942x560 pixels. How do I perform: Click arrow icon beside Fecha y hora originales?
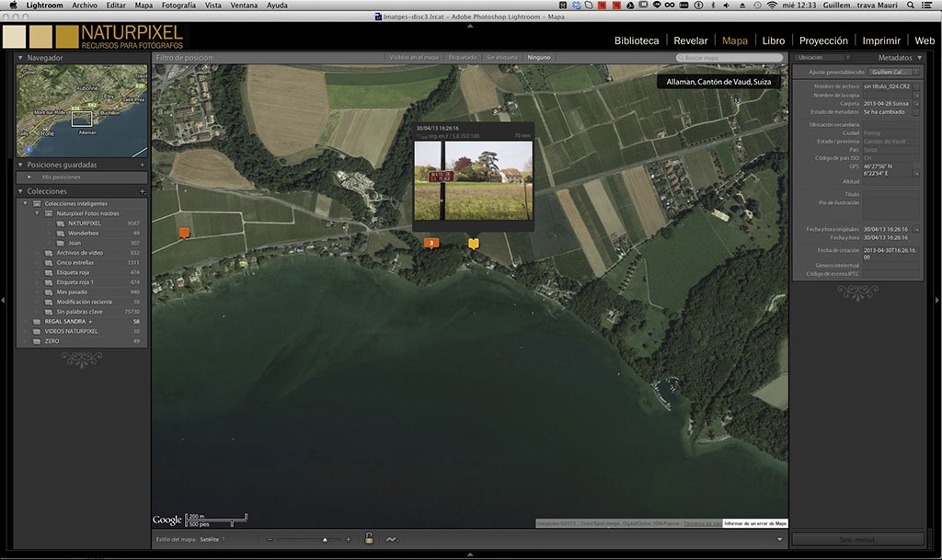pos(916,229)
